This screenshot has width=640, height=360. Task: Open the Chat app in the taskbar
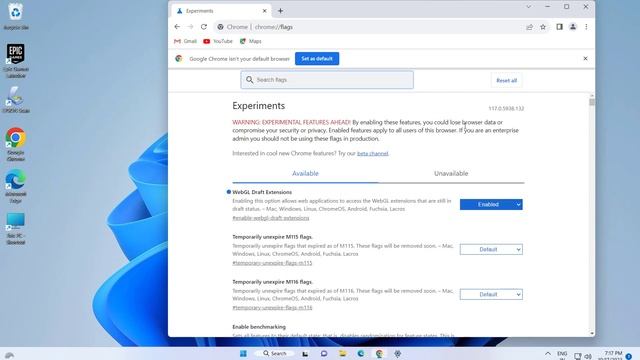click(324, 353)
